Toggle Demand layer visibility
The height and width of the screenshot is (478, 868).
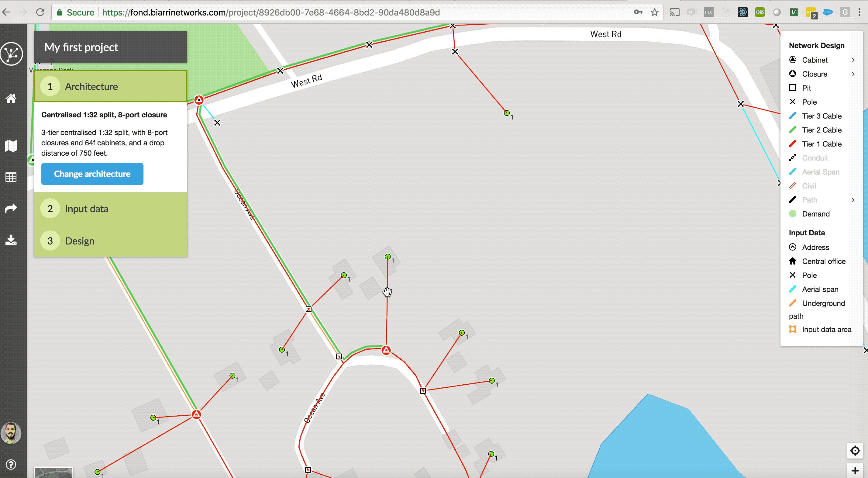point(815,214)
